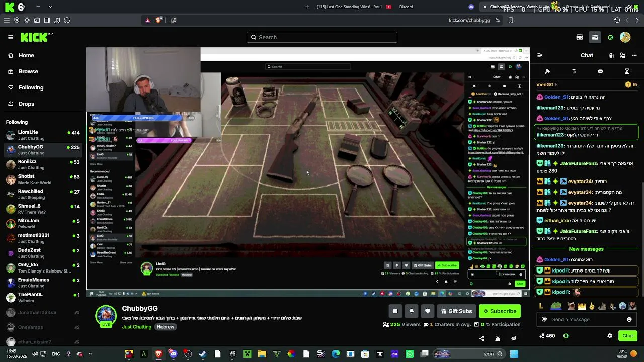Open chat options three-dot menu

click(634, 55)
